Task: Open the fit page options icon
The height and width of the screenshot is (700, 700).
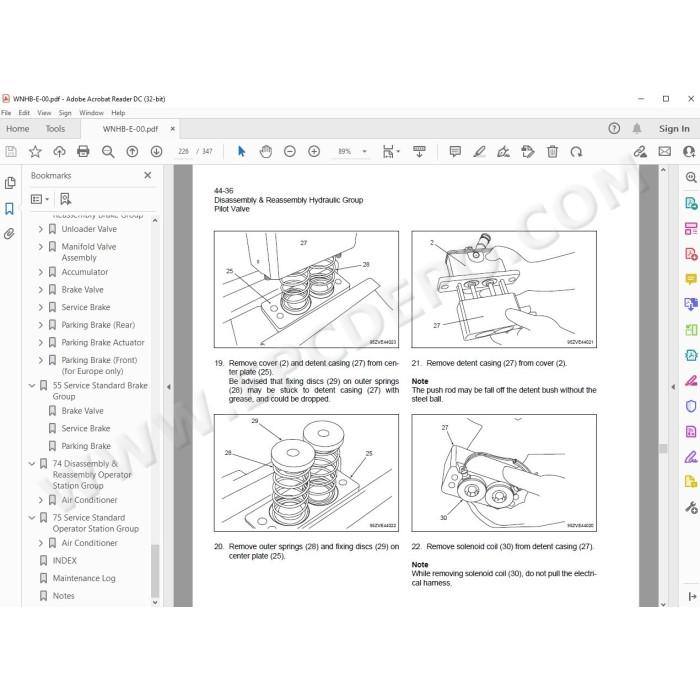Action: 391,152
